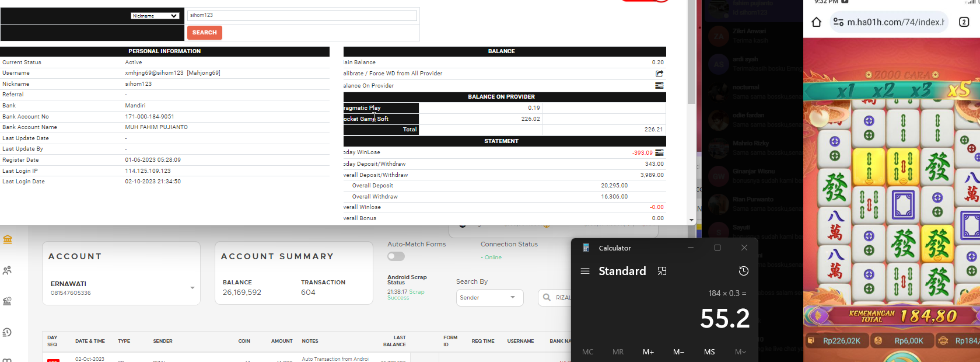The height and width of the screenshot is (362, 980).
Task: Click the FORM ID column header
Action: (x=450, y=341)
